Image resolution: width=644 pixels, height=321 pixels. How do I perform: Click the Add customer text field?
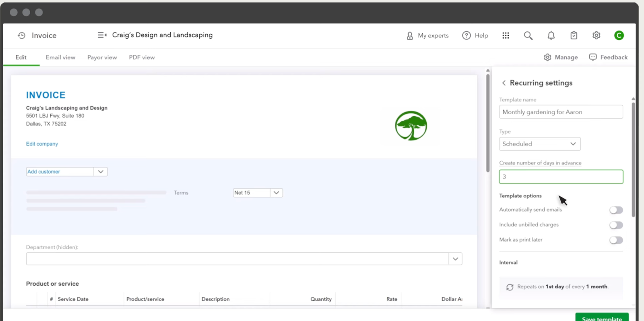60,172
